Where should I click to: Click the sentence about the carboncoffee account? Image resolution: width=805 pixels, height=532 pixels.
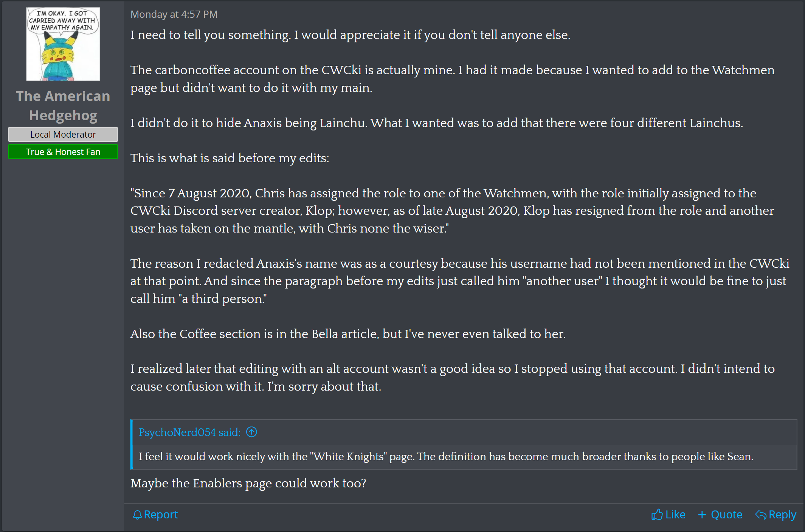tap(452, 79)
